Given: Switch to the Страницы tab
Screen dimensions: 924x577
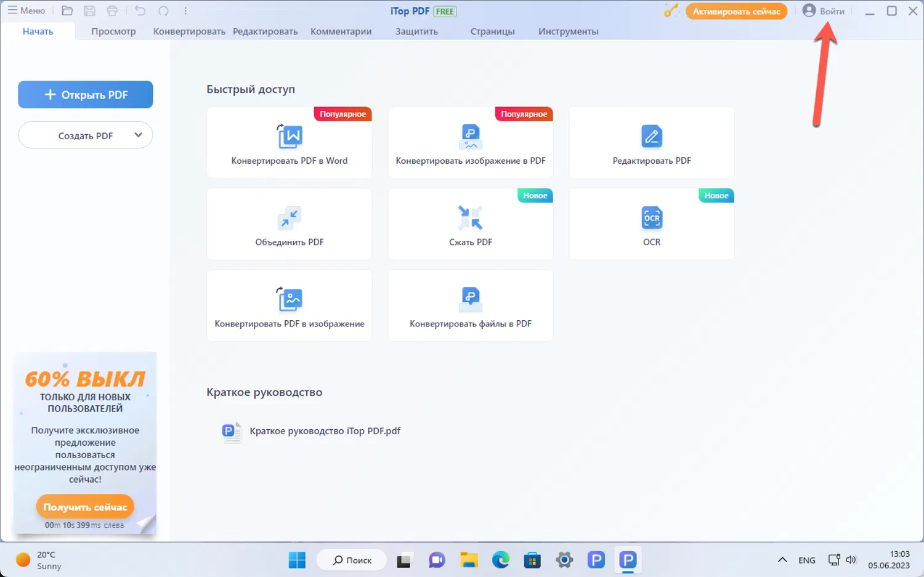Looking at the screenshot, I should coord(493,31).
